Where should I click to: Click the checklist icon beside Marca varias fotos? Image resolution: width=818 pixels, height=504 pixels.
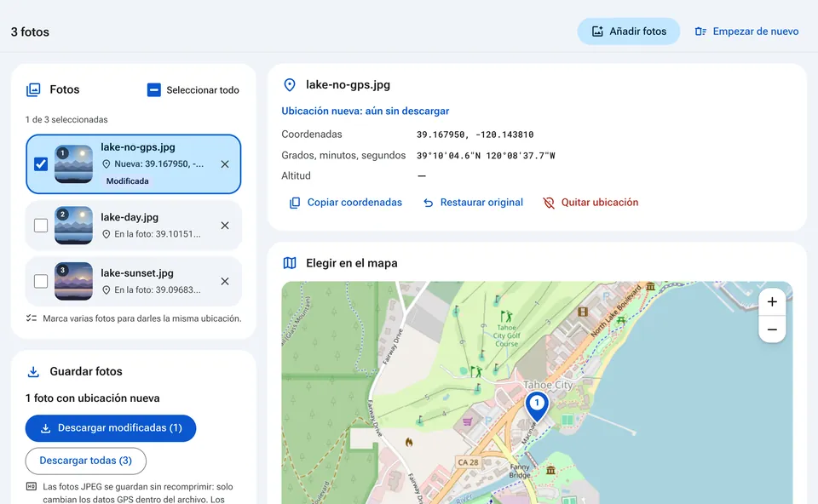[x=32, y=318]
